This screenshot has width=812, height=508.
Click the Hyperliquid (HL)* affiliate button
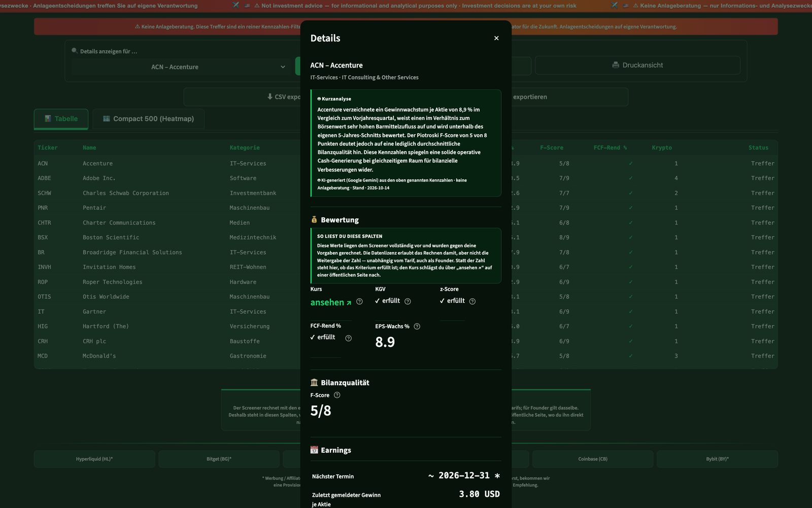point(94,459)
